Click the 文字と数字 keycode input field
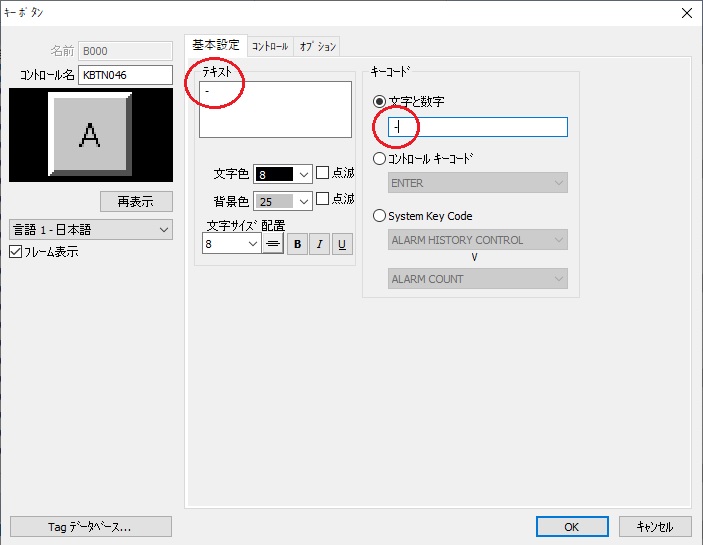The width and height of the screenshot is (703, 545). (478, 127)
